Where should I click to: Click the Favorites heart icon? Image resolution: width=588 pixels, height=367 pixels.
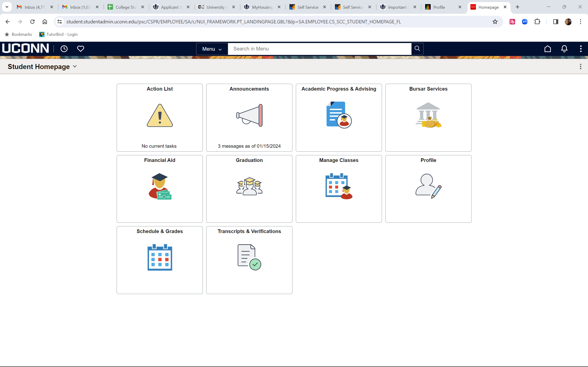[80, 49]
